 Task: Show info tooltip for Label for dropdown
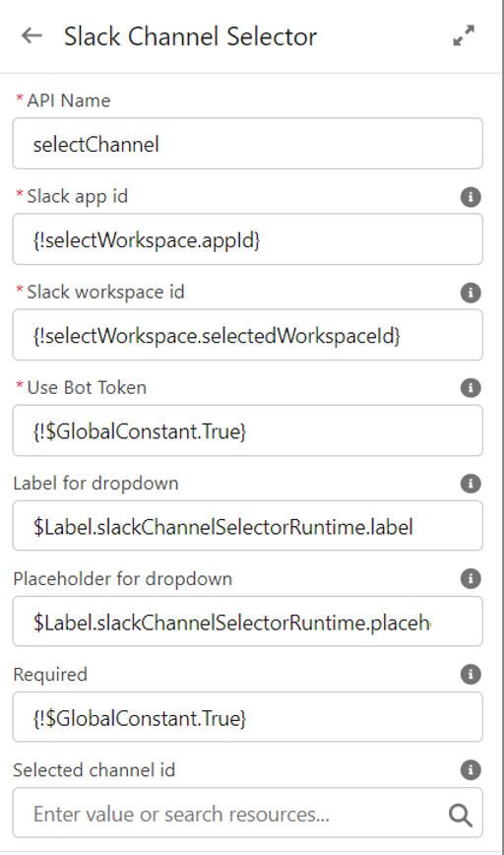(471, 483)
